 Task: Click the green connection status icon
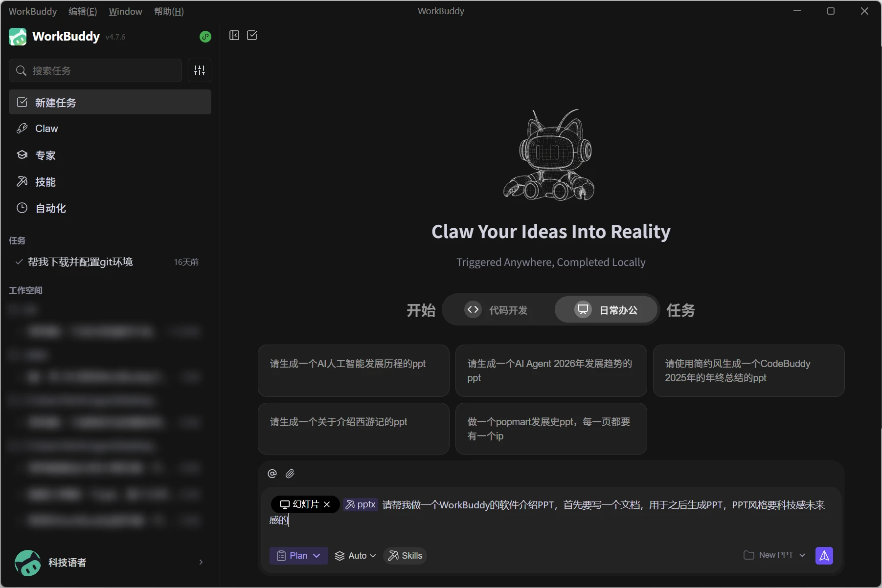pos(205,37)
